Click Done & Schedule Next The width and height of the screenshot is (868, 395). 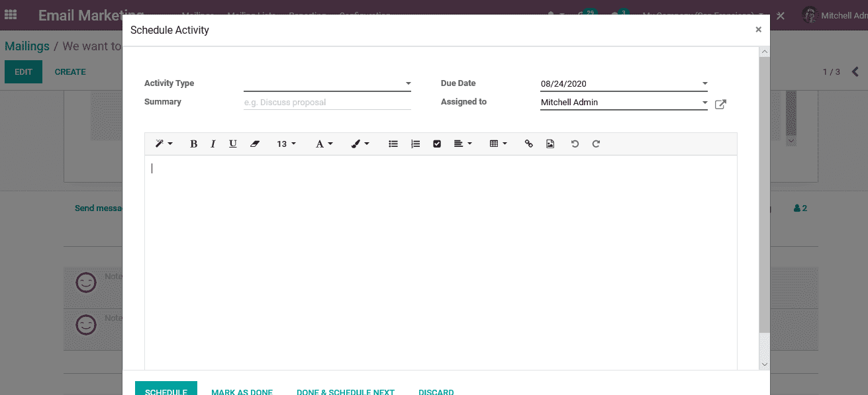click(x=346, y=391)
